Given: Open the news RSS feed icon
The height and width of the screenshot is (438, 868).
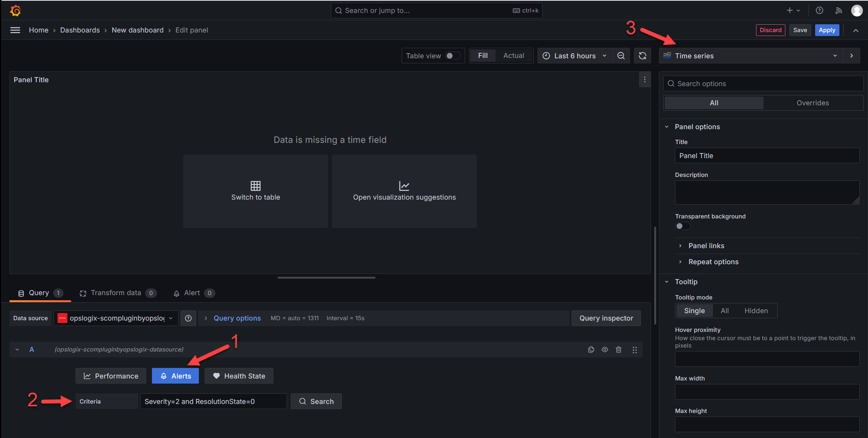Looking at the screenshot, I should click(838, 11).
